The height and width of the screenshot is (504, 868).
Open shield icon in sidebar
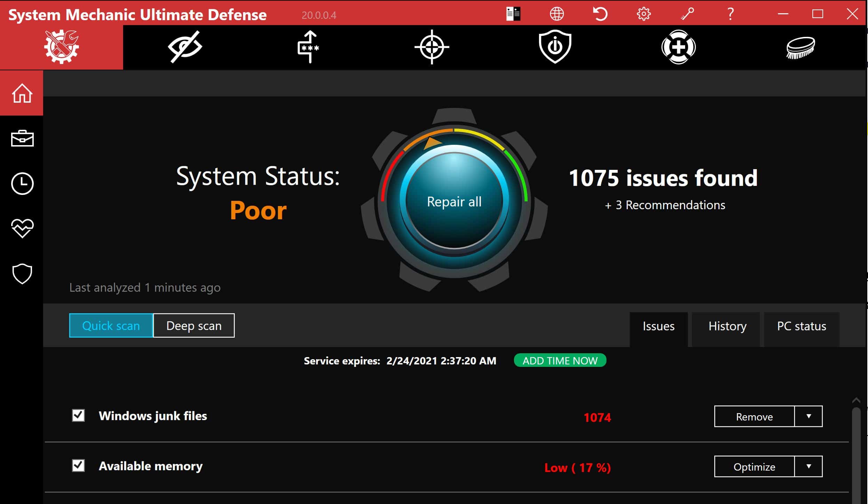[x=22, y=274]
